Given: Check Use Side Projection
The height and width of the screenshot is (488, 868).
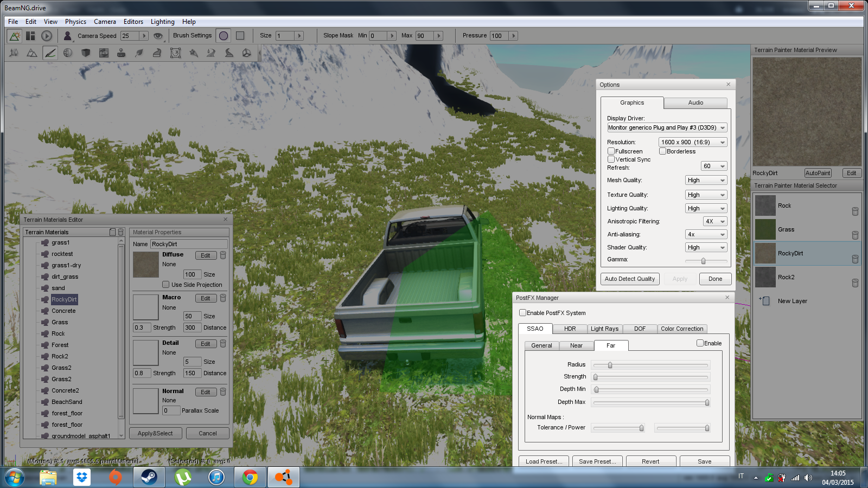Looking at the screenshot, I should coord(166,285).
